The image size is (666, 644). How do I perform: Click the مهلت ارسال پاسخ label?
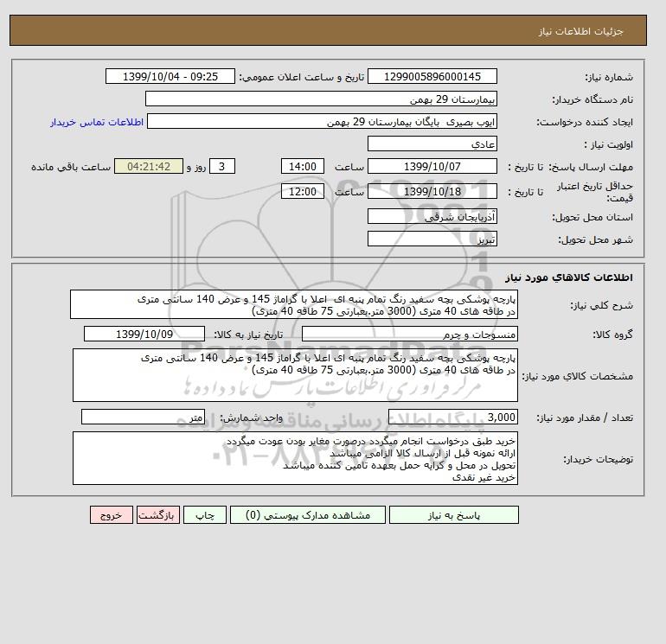pos(590,167)
